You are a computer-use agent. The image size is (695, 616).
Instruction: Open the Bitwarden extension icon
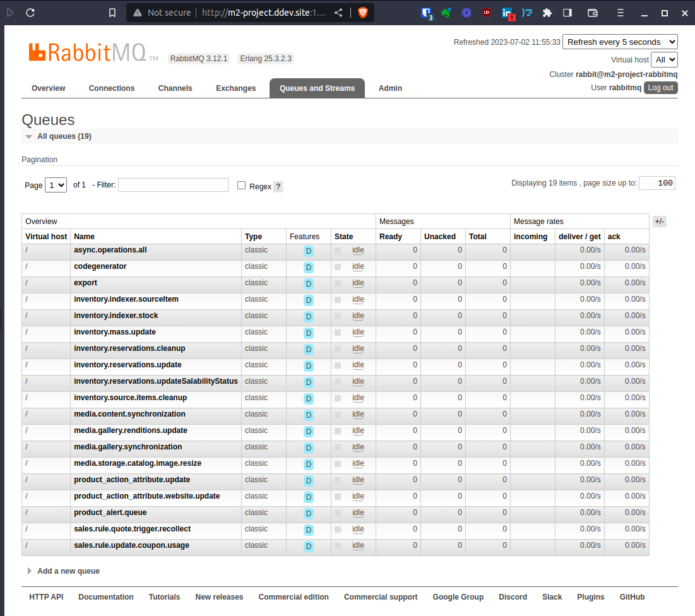pyautogui.click(x=426, y=13)
